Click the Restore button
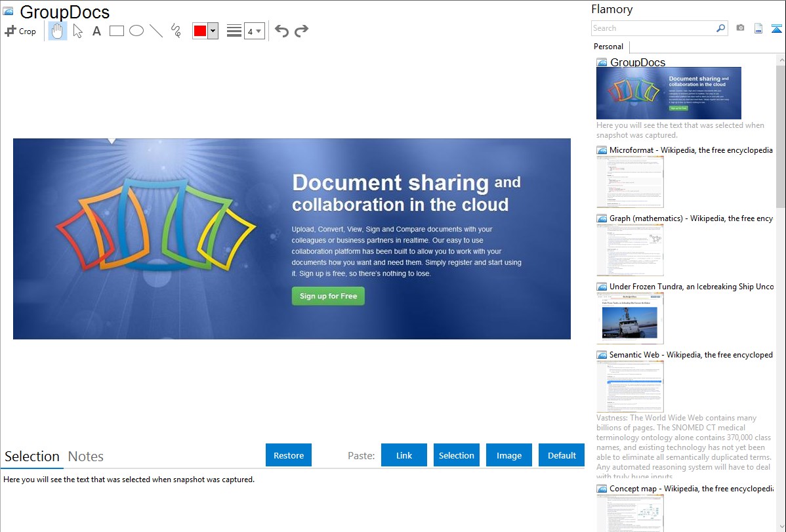The image size is (786, 532). (x=289, y=455)
